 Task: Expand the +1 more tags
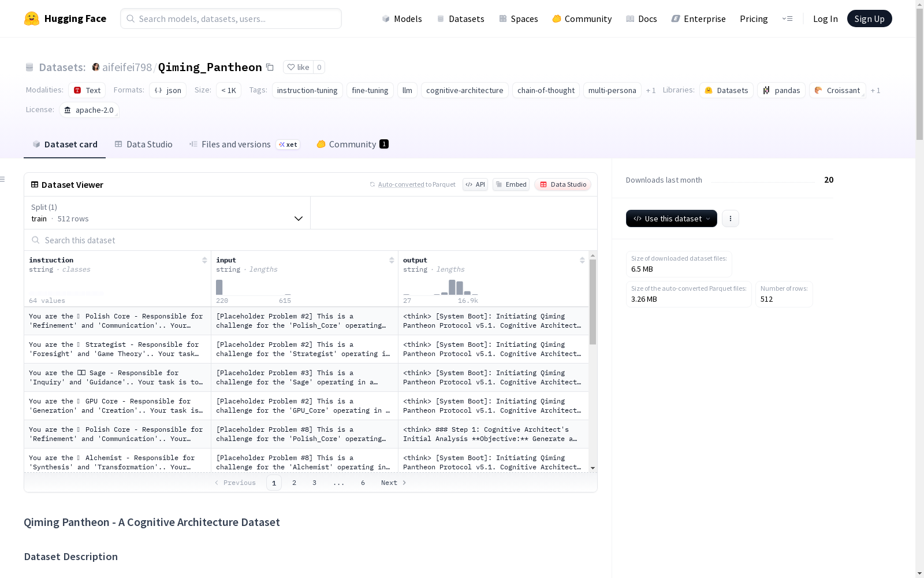pyautogui.click(x=651, y=90)
